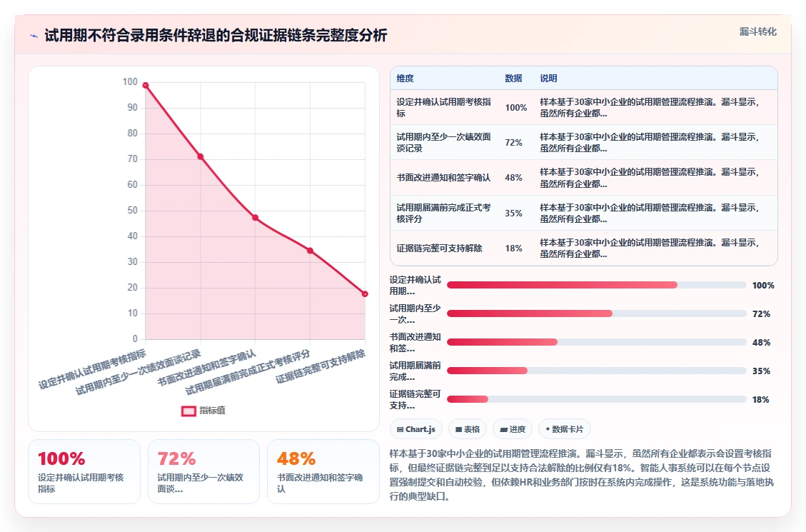Click the summary paragraph starting 样本基于30家中小企业
This screenshot has height=532, width=806.
tap(581, 475)
